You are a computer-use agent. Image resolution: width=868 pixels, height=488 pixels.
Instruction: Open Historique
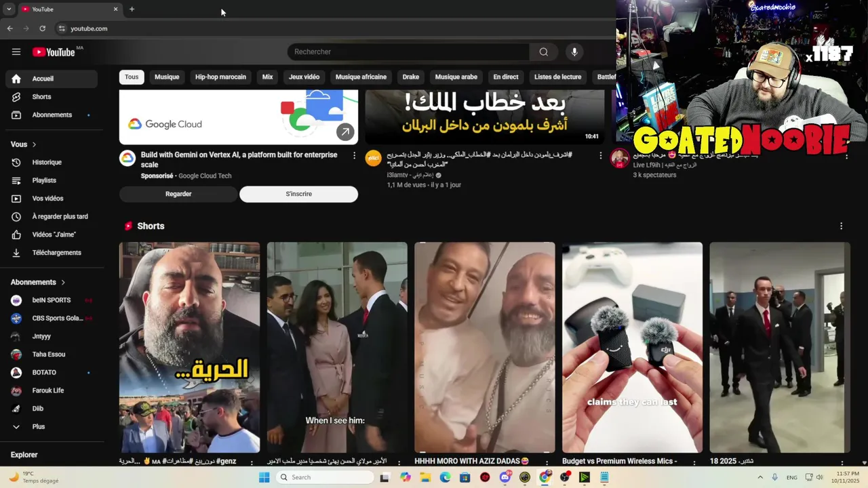pyautogui.click(x=52, y=163)
